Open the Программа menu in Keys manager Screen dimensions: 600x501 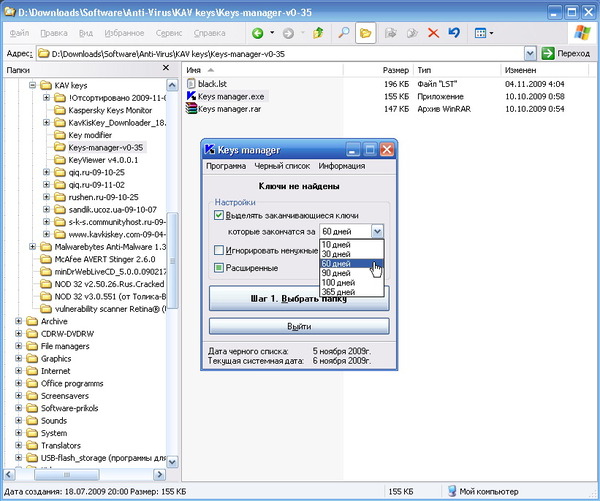226,166
